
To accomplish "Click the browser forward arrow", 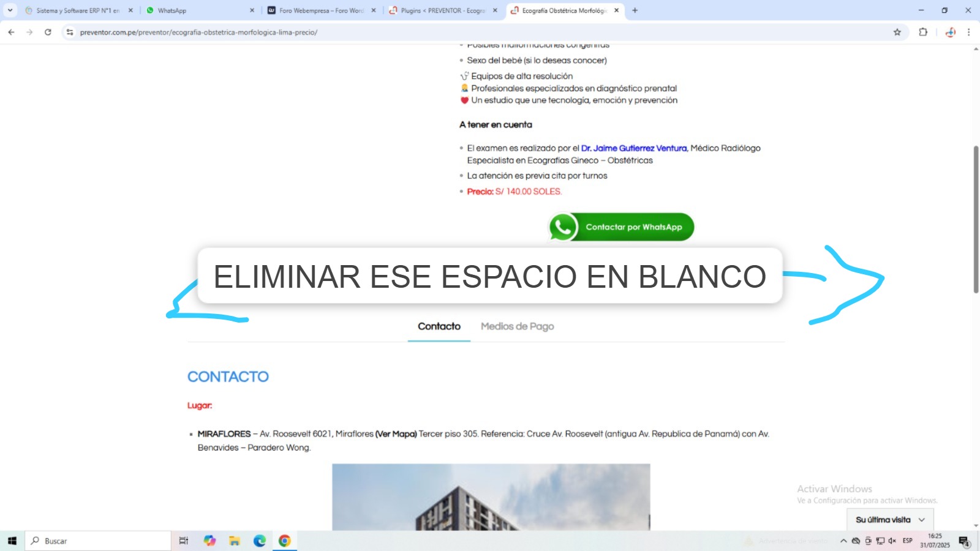I will [x=29, y=32].
